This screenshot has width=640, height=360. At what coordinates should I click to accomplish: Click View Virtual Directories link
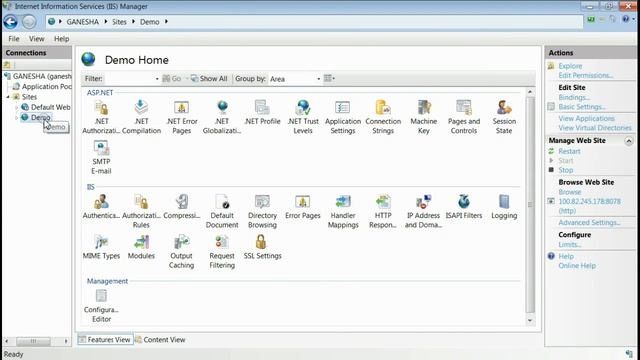pyautogui.click(x=595, y=128)
